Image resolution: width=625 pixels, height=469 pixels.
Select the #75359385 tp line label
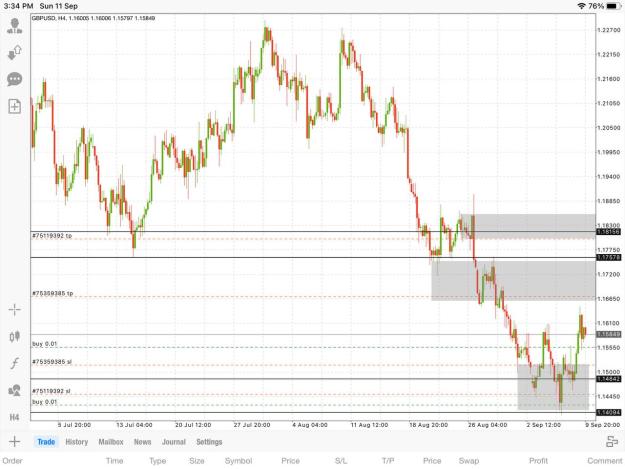click(x=53, y=294)
